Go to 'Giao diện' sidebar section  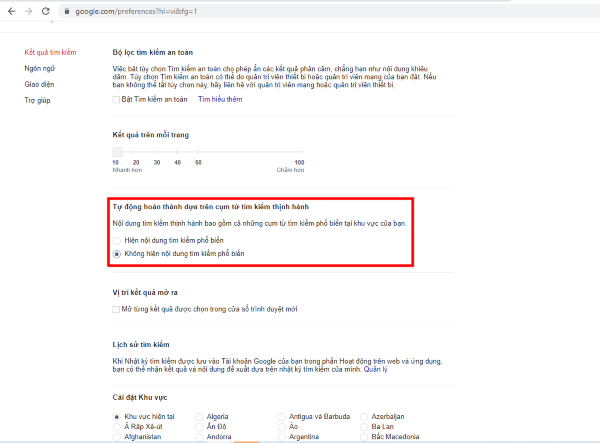39,84
